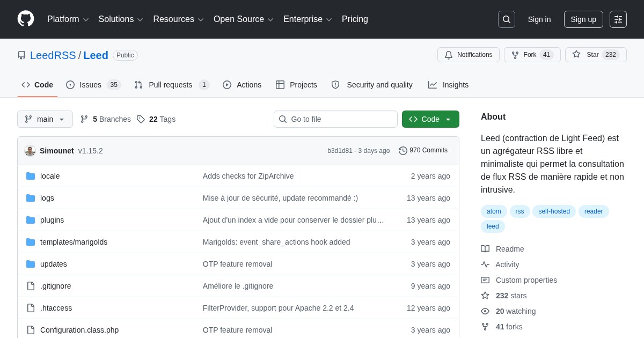The width and height of the screenshot is (644, 338).
Task: Click the forks icon in About
Action: tap(485, 327)
